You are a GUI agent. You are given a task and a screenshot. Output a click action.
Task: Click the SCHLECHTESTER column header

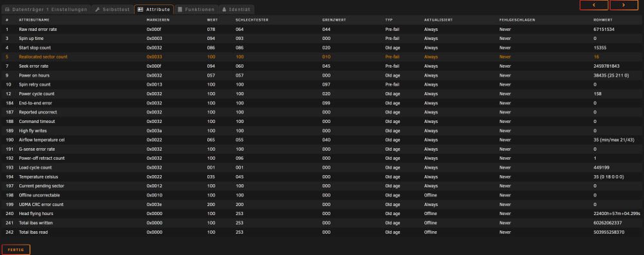coord(251,20)
